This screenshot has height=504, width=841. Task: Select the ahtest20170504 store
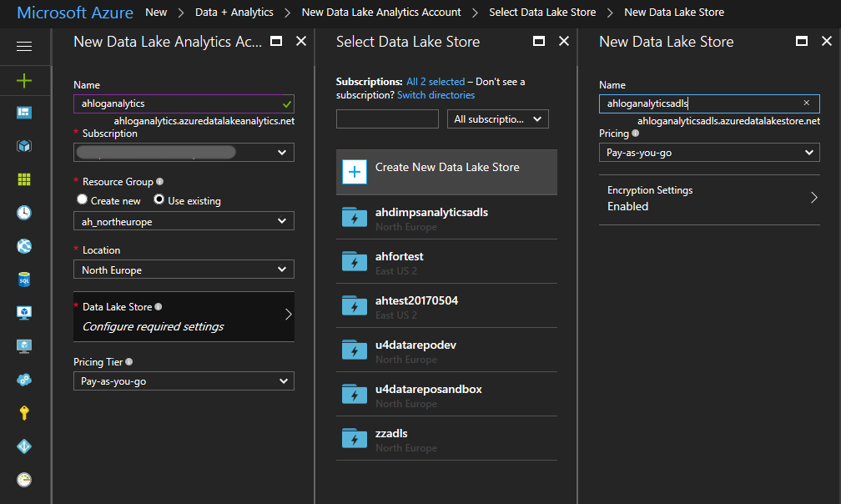(x=446, y=305)
